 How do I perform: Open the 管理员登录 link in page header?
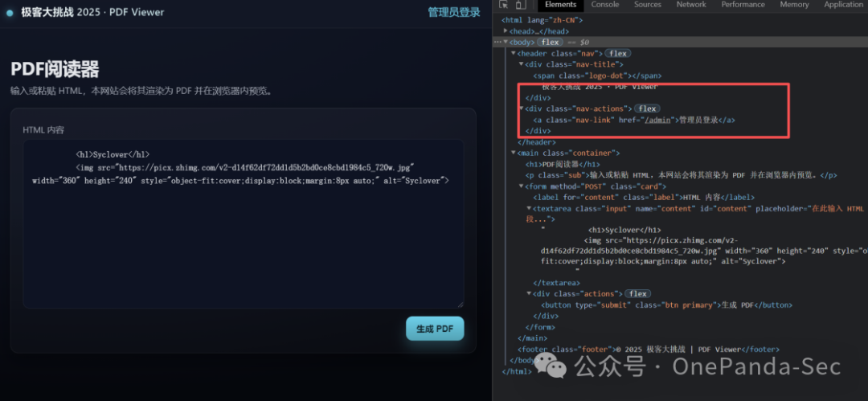454,12
